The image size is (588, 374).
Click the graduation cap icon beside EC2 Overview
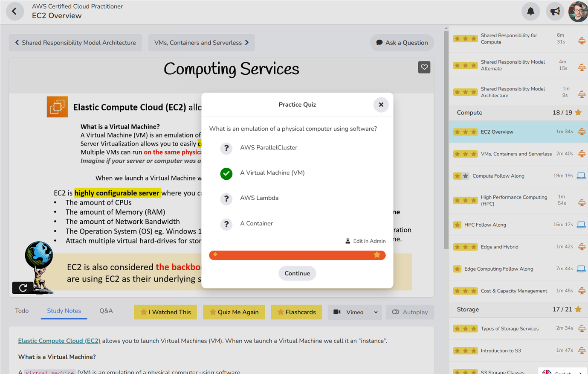click(582, 132)
